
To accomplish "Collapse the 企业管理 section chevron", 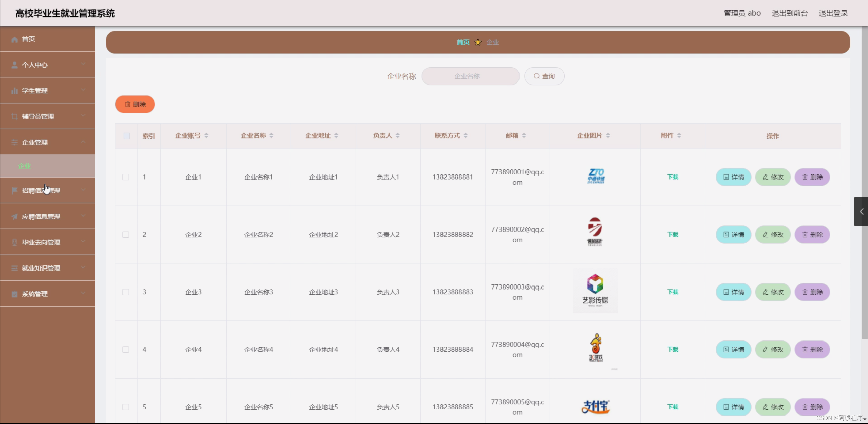I will click(83, 142).
